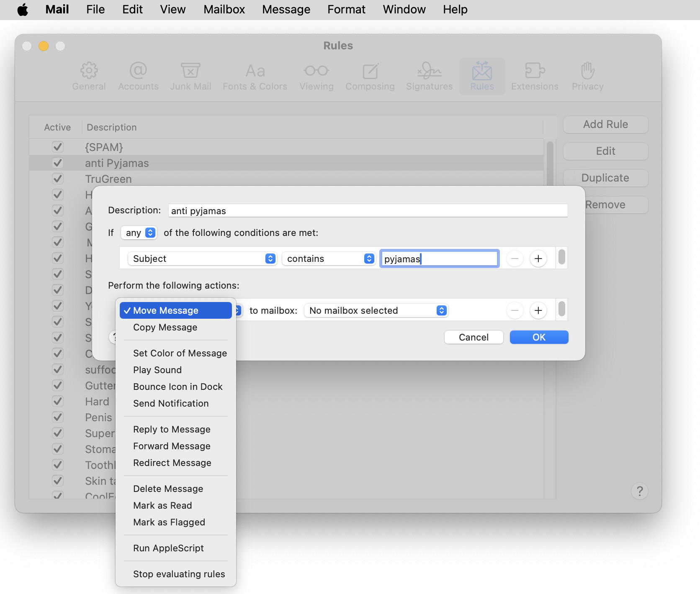Click the OK button
Image resolution: width=700 pixels, height=594 pixels.
point(539,337)
